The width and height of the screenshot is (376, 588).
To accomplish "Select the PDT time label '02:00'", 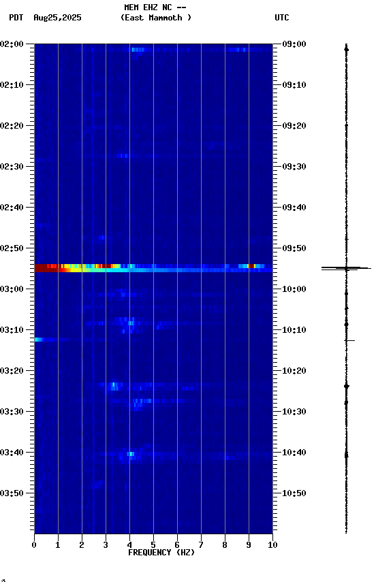I will 12,44.
